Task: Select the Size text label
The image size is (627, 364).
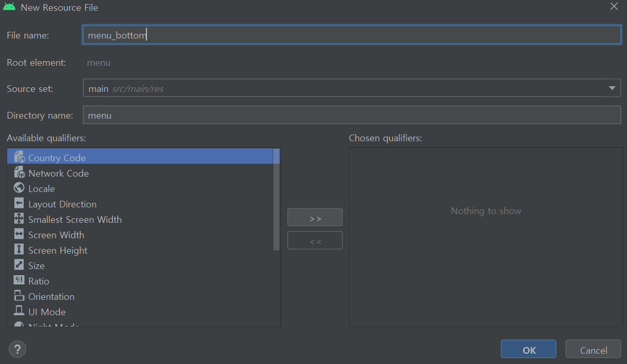Action: (x=36, y=266)
